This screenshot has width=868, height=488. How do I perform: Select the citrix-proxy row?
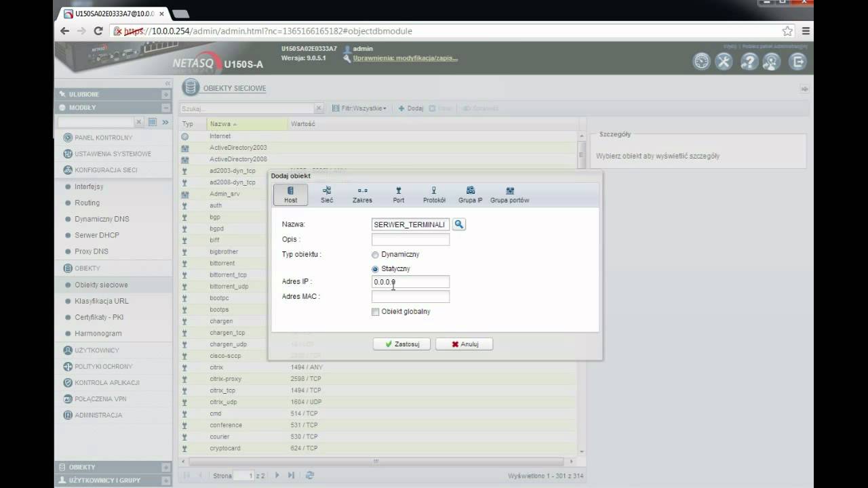point(378,379)
